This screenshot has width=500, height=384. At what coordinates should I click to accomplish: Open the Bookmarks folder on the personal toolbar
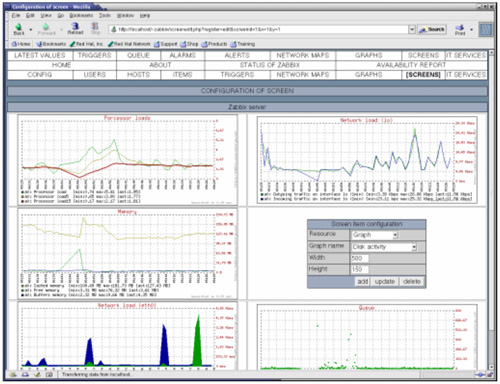click(x=51, y=44)
